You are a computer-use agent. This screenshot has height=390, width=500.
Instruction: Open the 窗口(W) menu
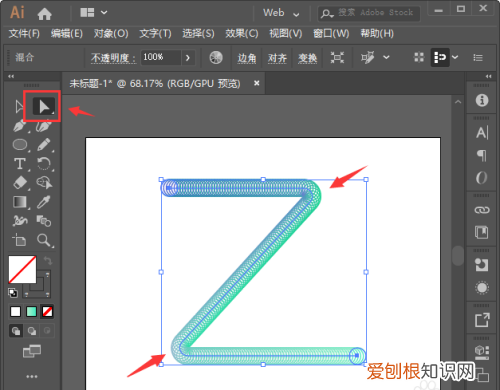pos(331,33)
